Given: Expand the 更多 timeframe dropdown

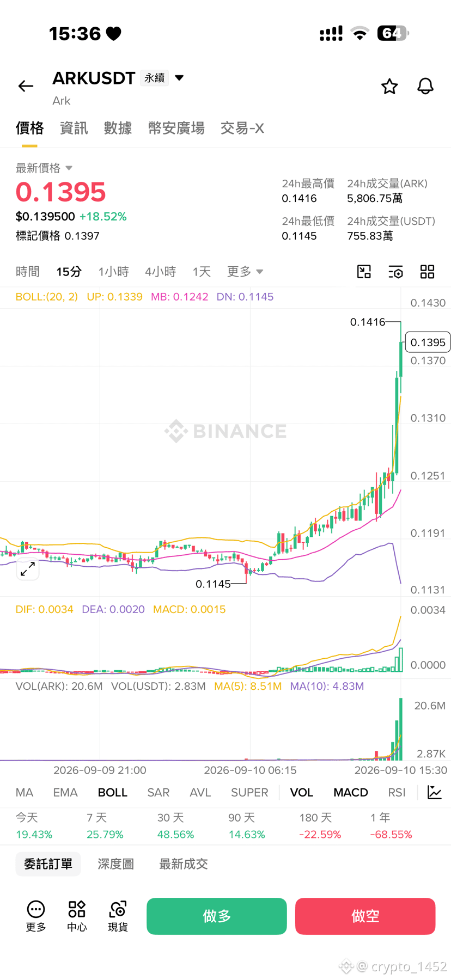Looking at the screenshot, I should coord(245,271).
